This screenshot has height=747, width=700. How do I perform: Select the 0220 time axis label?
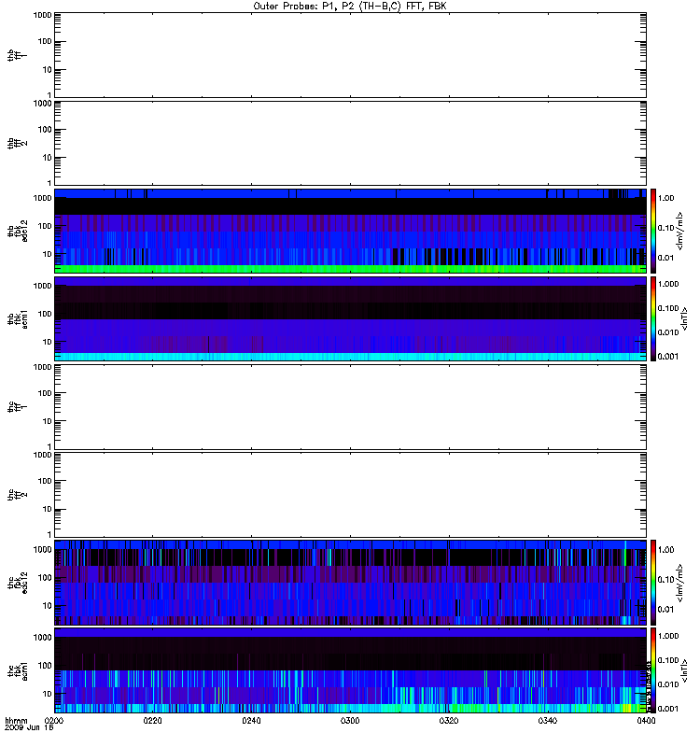click(152, 720)
